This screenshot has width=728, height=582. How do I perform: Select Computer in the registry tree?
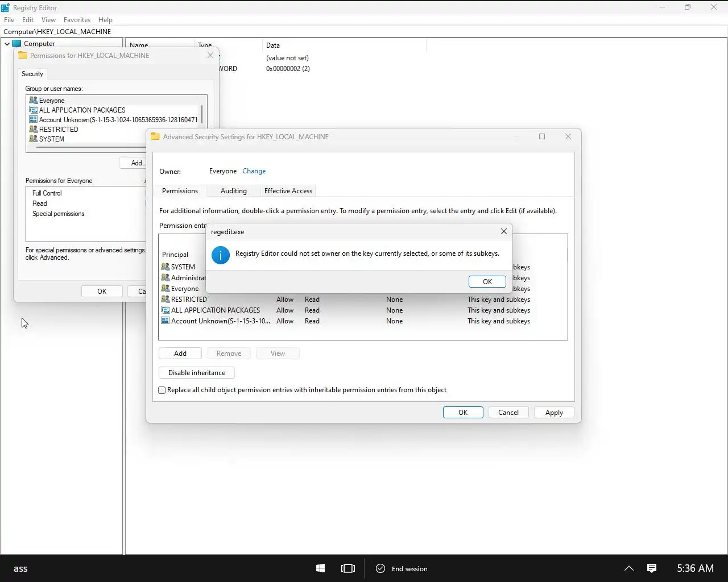point(39,44)
